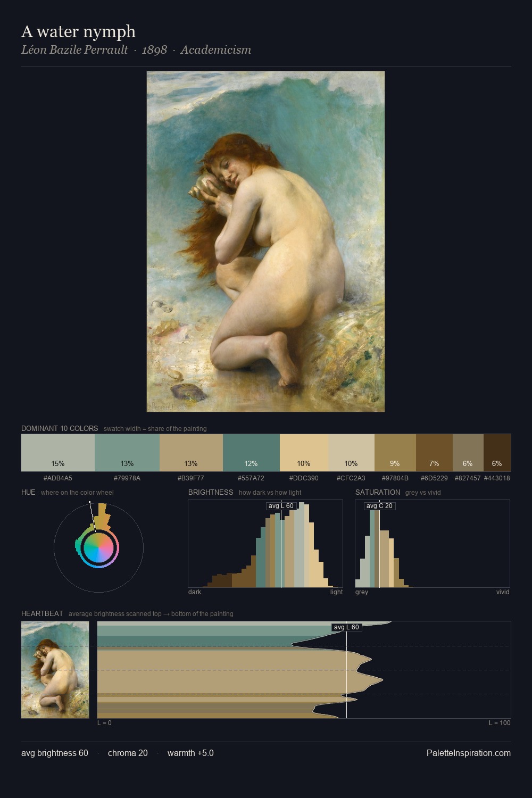Select the #443018 darkest brown swatch
Viewport: 532px width, 798px height.
point(497,453)
